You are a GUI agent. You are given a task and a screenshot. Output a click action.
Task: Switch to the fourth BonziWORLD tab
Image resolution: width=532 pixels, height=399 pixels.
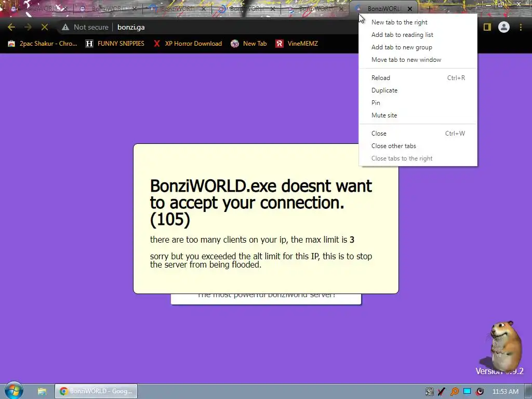pyautogui.click(x=246, y=9)
